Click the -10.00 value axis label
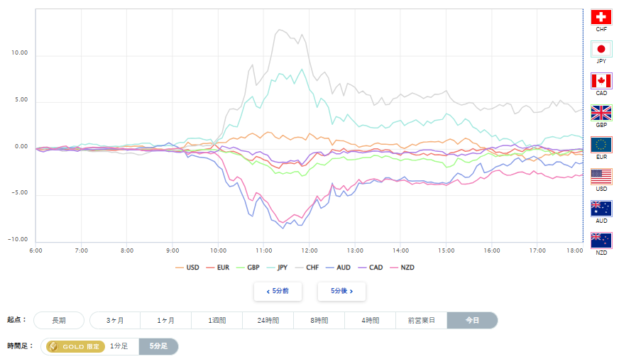 pos(18,240)
